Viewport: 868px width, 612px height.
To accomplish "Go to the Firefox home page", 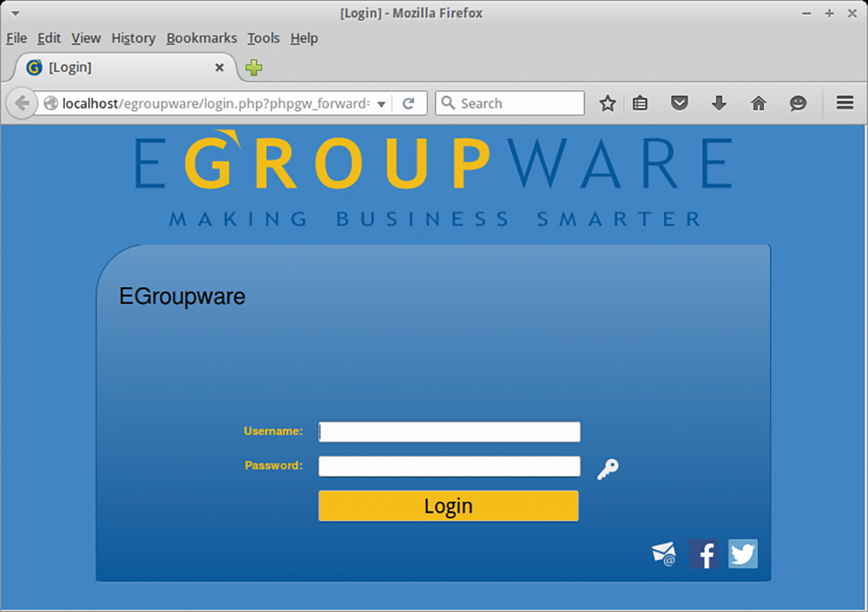I will [758, 102].
